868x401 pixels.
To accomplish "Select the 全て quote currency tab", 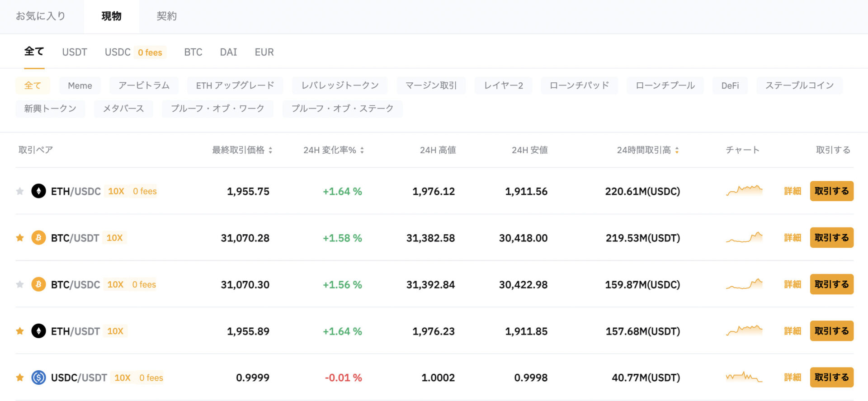I will [x=34, y=52].
